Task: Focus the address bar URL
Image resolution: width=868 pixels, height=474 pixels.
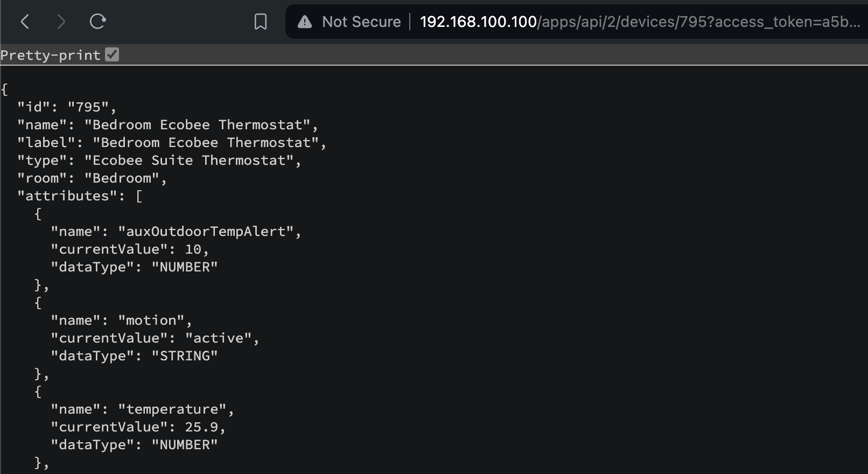Action: pyautogui.click(x=640, y=22)
